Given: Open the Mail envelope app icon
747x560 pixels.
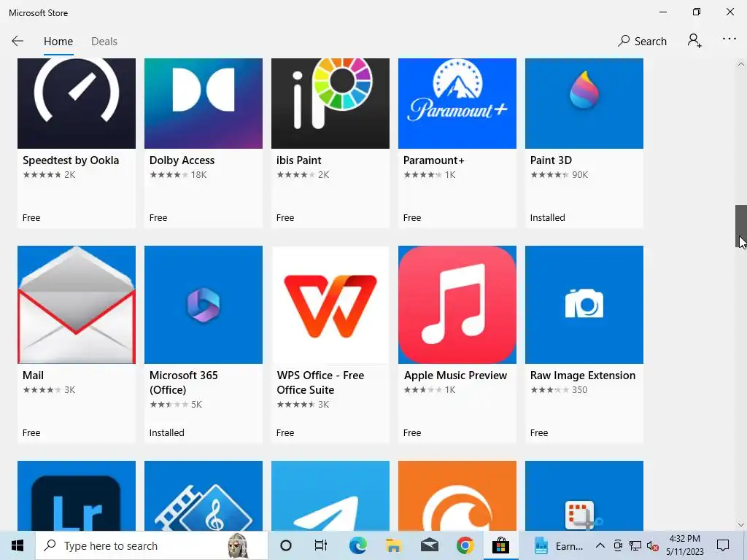Looking at the screenshot, I should tap(76, 305).
